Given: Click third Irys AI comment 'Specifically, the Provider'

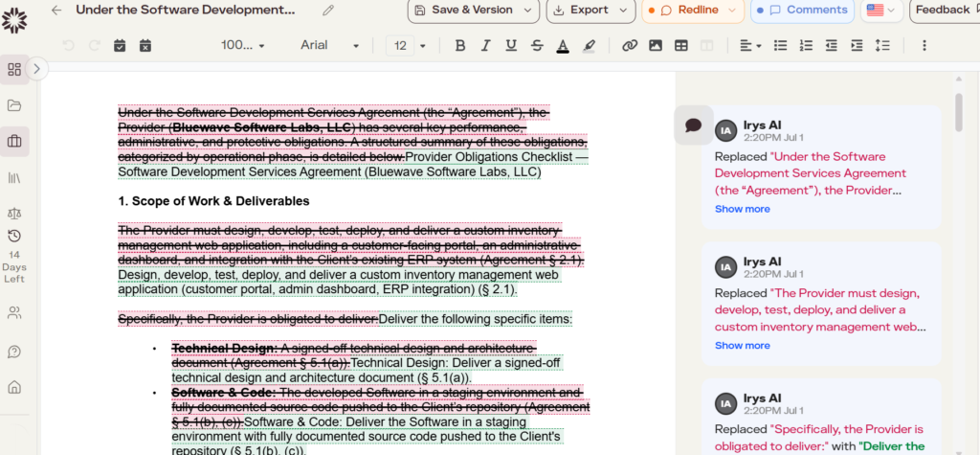Looking at the screenshot, I should [821, 416].
